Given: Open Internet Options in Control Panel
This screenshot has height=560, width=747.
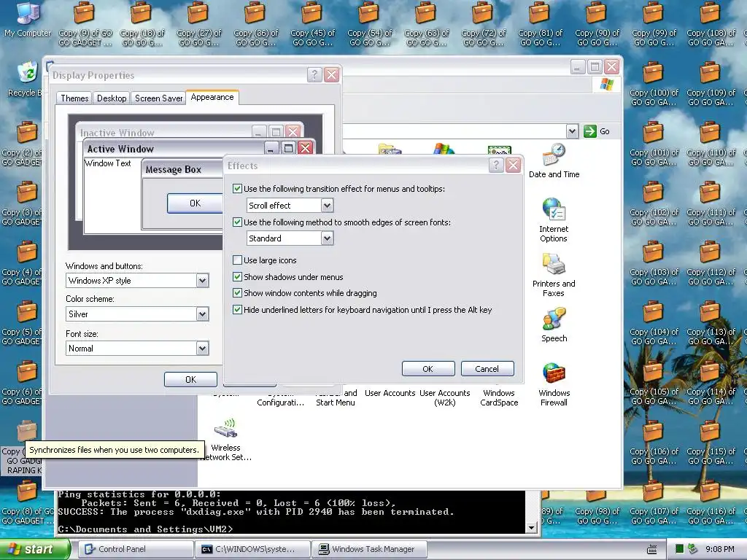Looking at the screenshot, I should tap(554, 220).
